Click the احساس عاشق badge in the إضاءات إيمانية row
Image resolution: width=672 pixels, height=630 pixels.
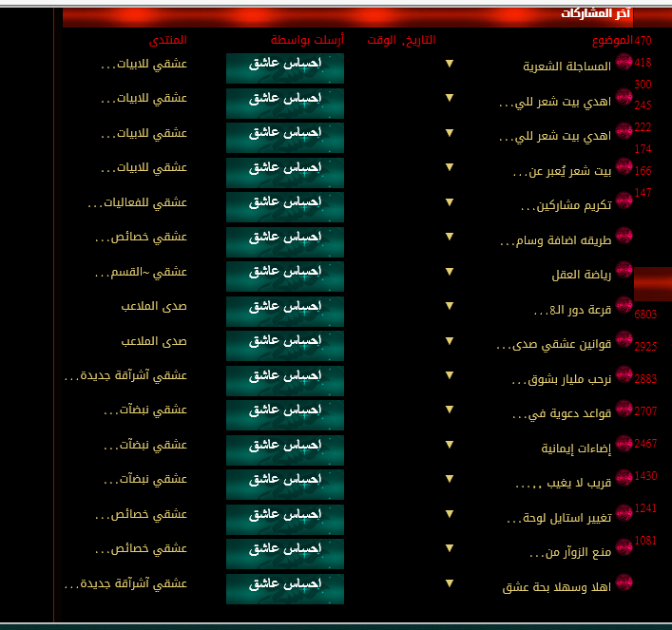pos(285,450)
